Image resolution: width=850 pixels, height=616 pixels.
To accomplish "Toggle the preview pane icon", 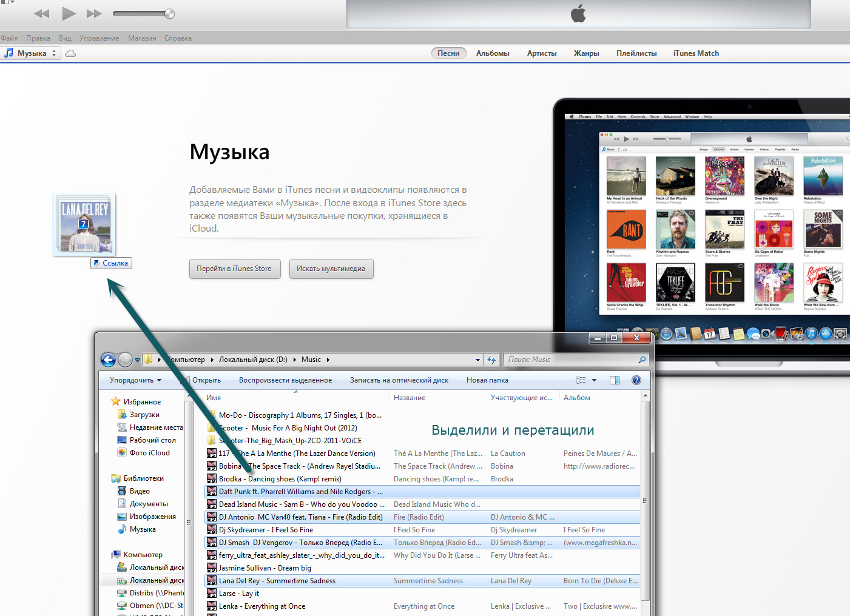I will (x=615, y=380).
